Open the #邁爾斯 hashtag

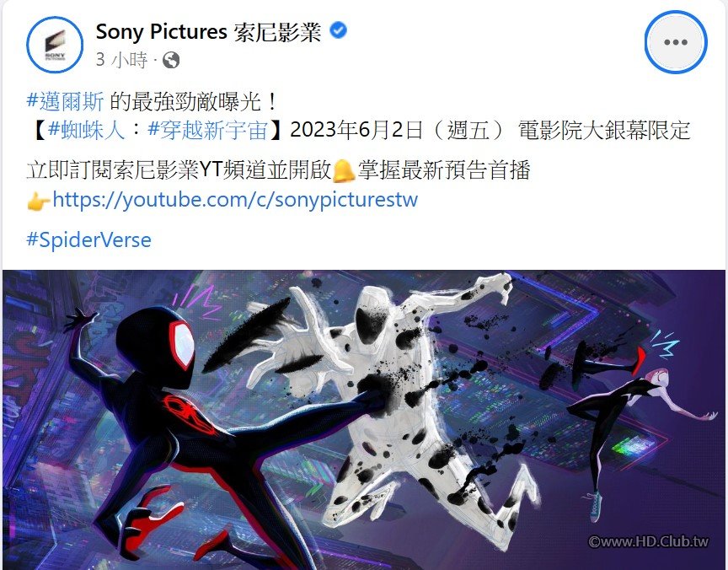pyautogui.click(x=66, y=101)
